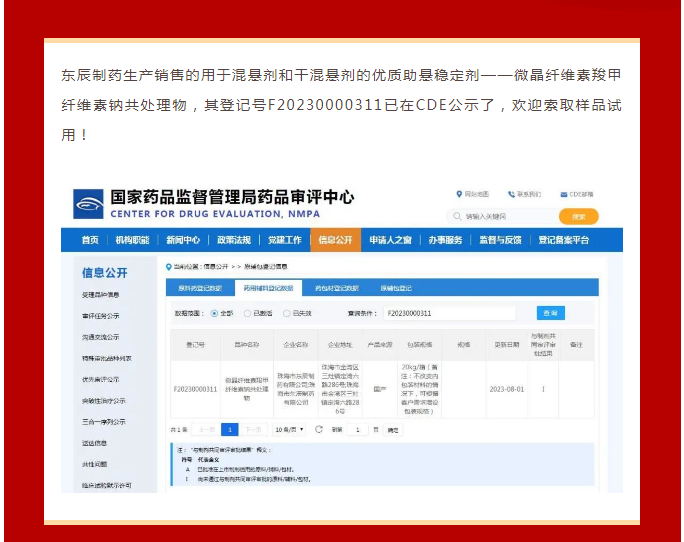
Task: Click the location pin icon in the breadcrumb
Action: 168,267
